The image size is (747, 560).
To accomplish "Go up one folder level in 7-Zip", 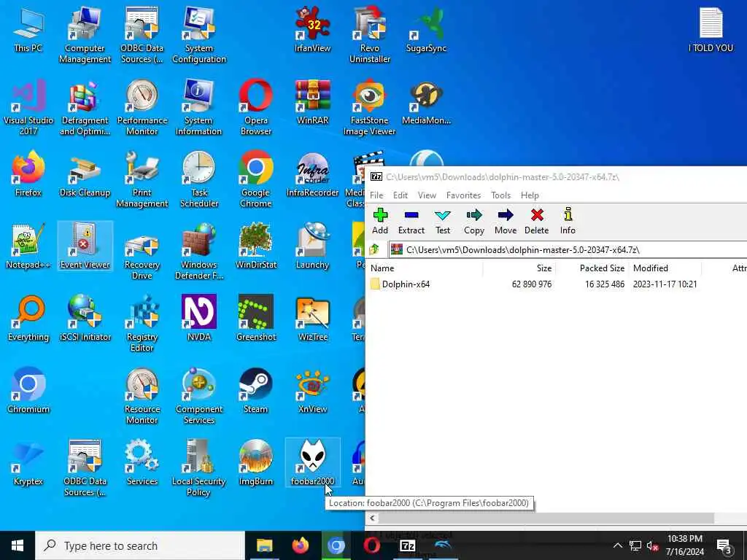I will [374, 249].
